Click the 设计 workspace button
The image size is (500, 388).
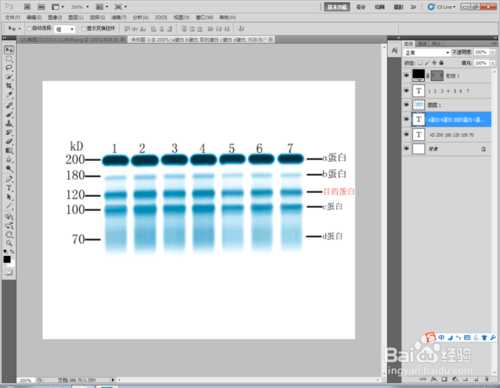tap(360, 7)
